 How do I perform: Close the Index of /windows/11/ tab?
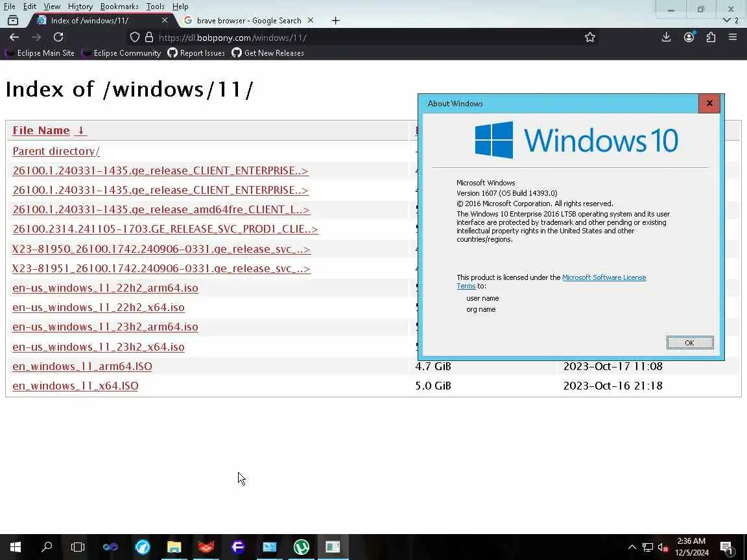[x=164, y=21]
